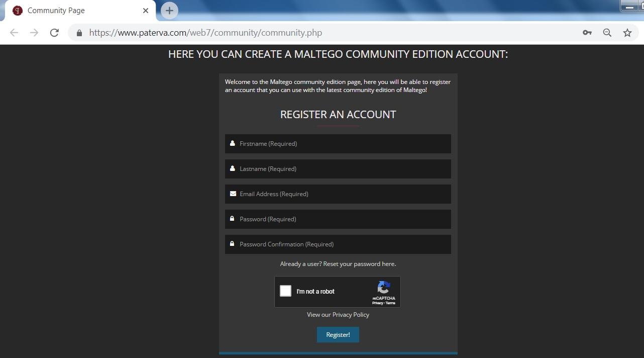Click the envelope icon in Email field

pos(233,194)
